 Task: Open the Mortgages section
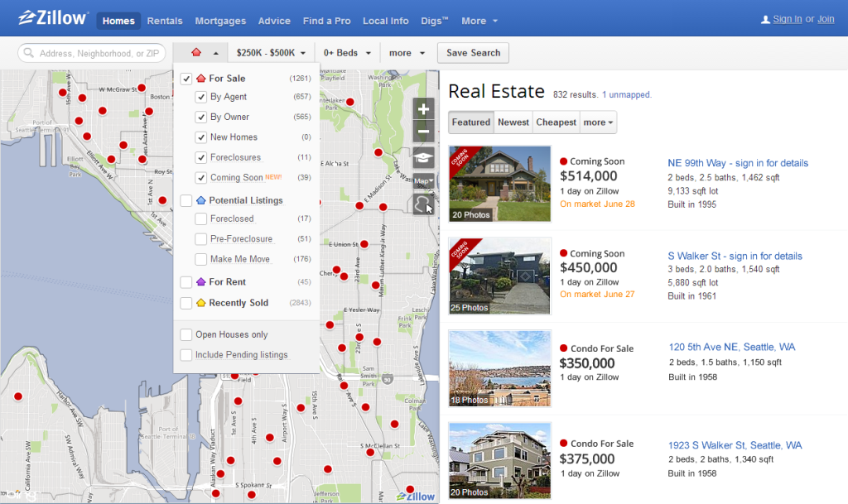220,21
